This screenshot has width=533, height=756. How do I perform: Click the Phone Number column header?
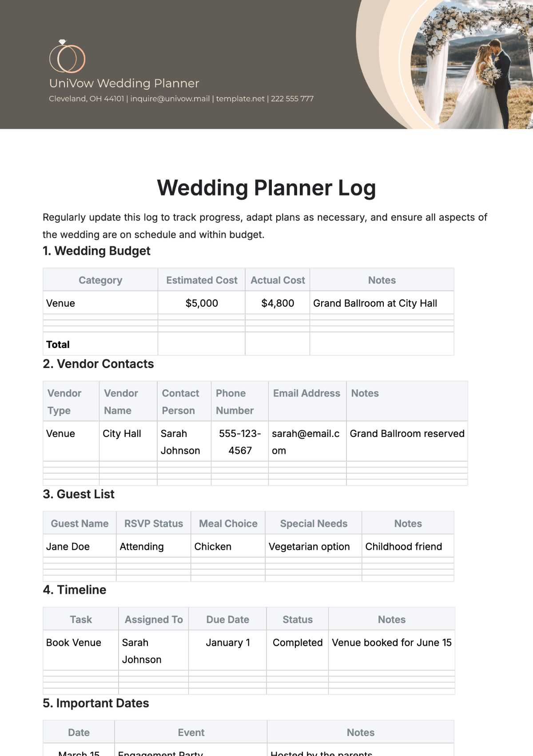click(x=240, y=402)
